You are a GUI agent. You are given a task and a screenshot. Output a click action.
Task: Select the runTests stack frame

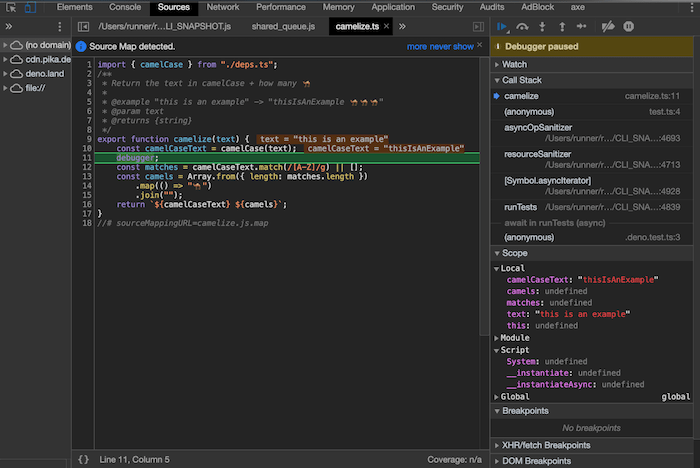[592, 207]
